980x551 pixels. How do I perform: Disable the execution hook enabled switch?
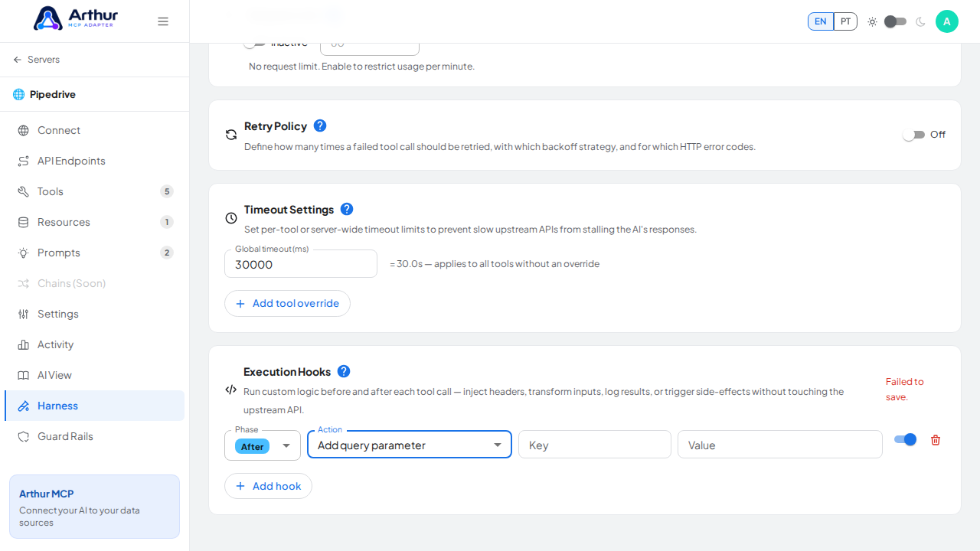click(x=905, y=439)
